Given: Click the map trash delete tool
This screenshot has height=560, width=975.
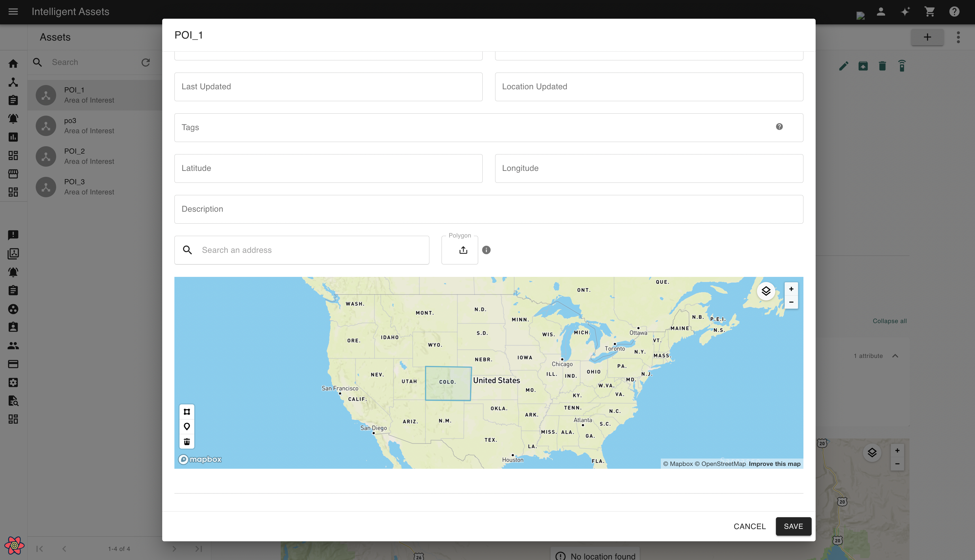Looking at the screenshot, I should [x=187, y=442].
